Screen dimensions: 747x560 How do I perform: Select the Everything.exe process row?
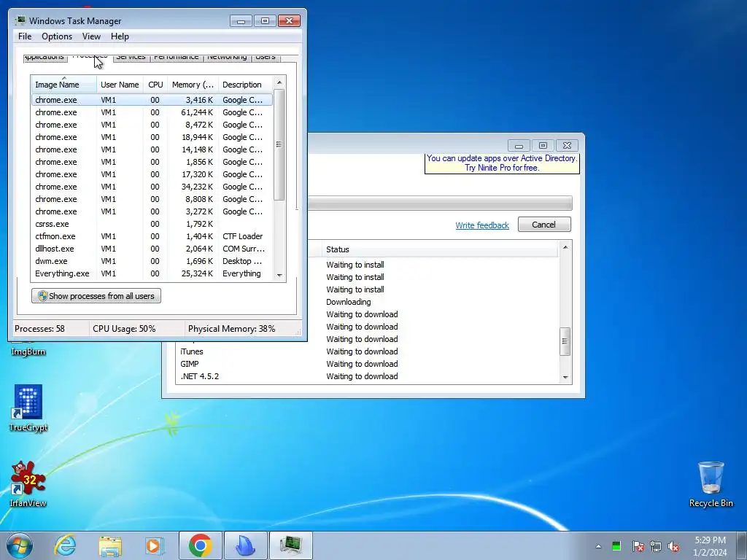(x=152, y=273)
